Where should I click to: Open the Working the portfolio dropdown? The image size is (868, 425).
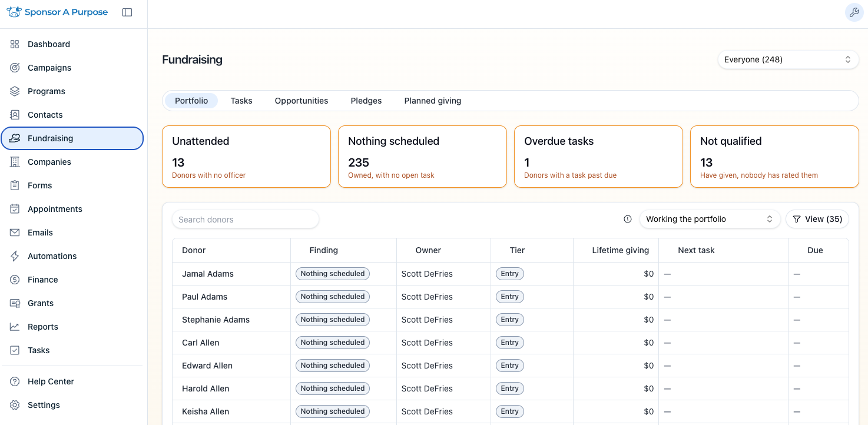(x=710, y=219)
